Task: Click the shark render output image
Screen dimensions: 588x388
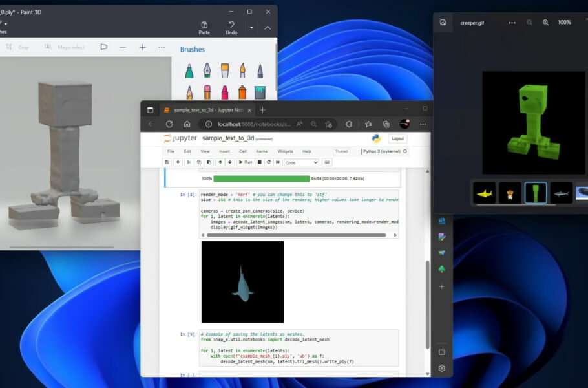Action: (242, 282)
